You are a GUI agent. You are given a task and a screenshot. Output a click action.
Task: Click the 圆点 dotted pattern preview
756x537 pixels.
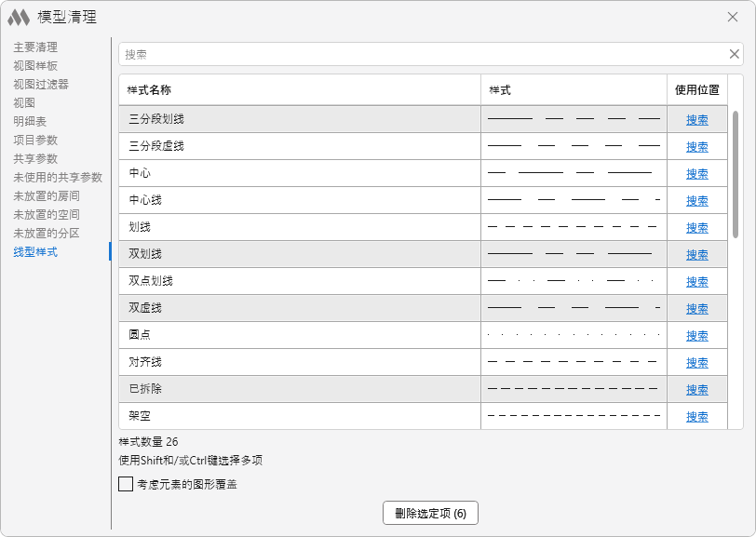(574, 334)
